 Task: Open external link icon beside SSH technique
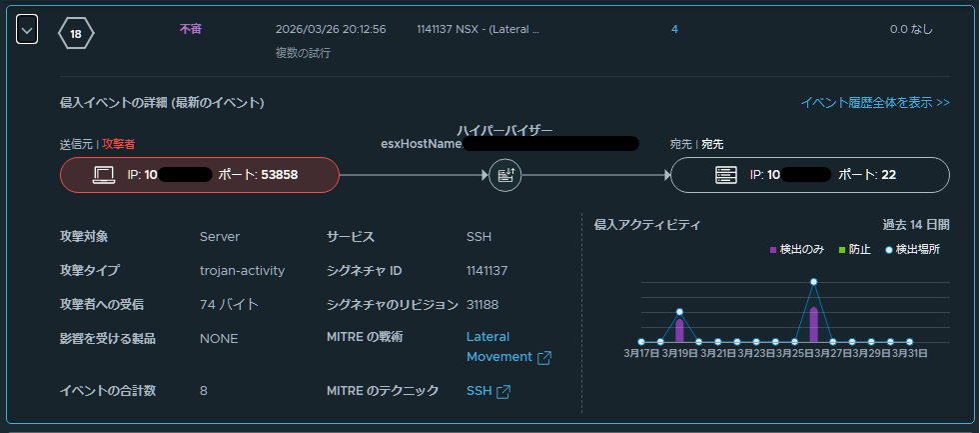click(x=503, y=392)
